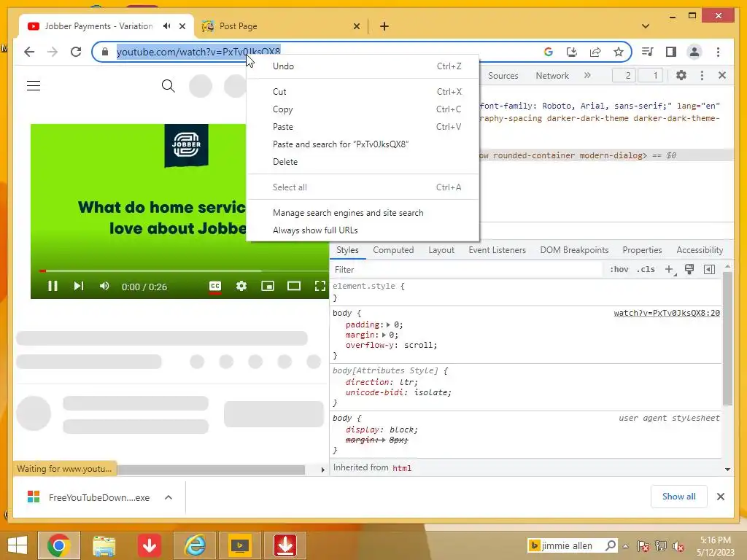747x560 pixels.
Task: Open the Event Listeners tab
Action: tap(497, 250)
